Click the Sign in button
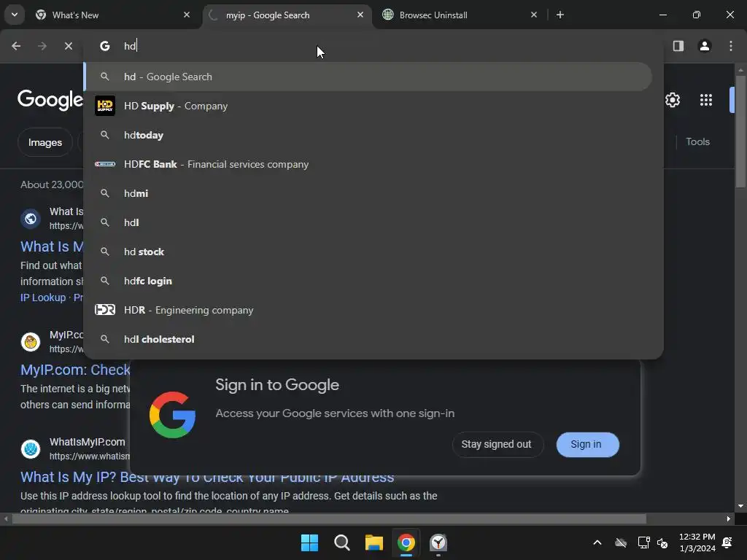 tap(587, 444)
